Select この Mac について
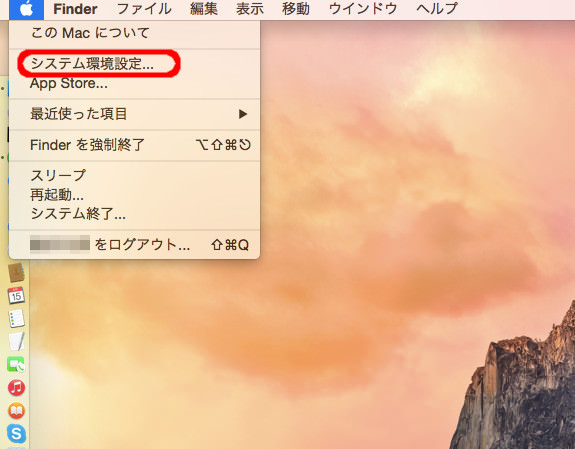Viewport: 575px width, 449px height. (135, 33)
